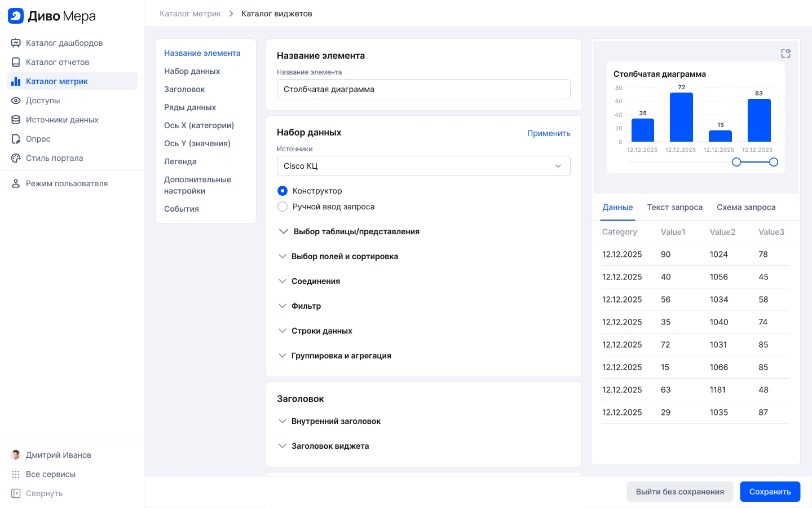
Task: Expand Группировка и агрегация section
Action: 283,356
